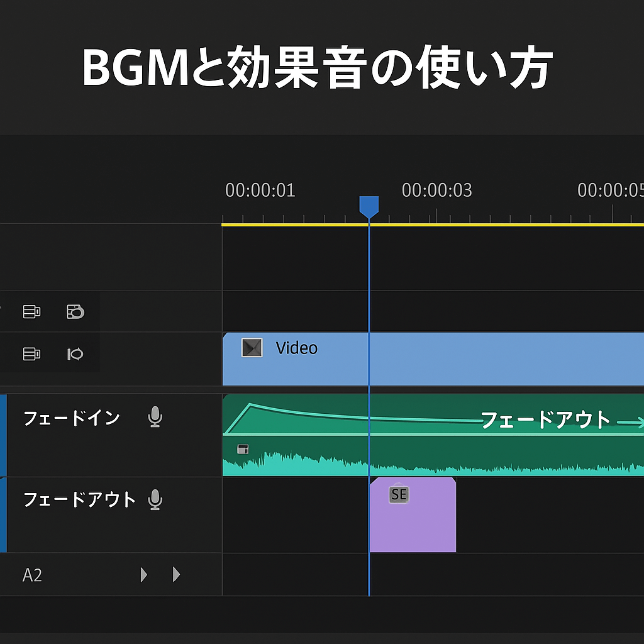The height and width of the screenshot is (644, 644).
Task: Click the SE badge on the purple clip
Action: [399, 494]
